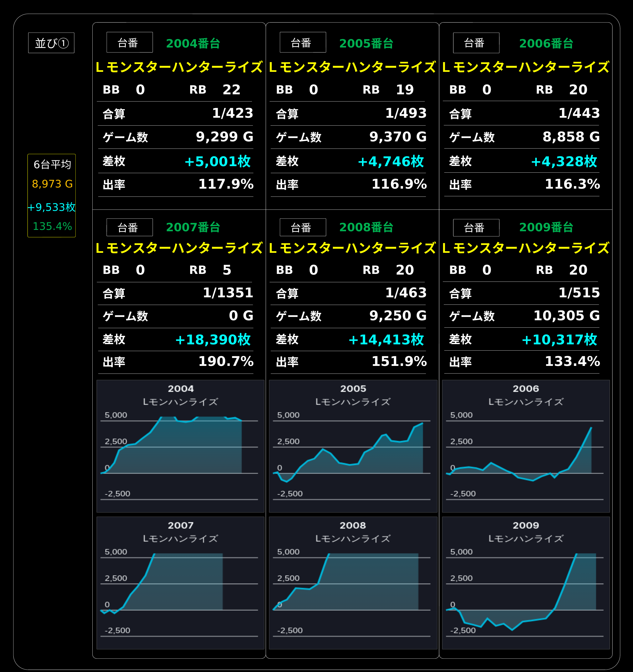Open the 2008番台 machine heading
The image size is (633, 672).
point(366,227)
